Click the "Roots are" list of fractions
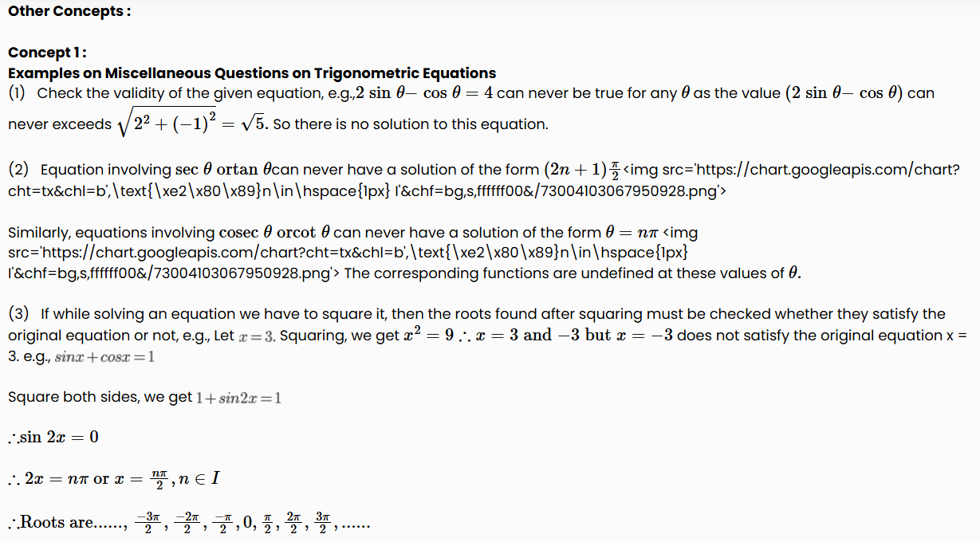980x542 pixels. [187, 522]
